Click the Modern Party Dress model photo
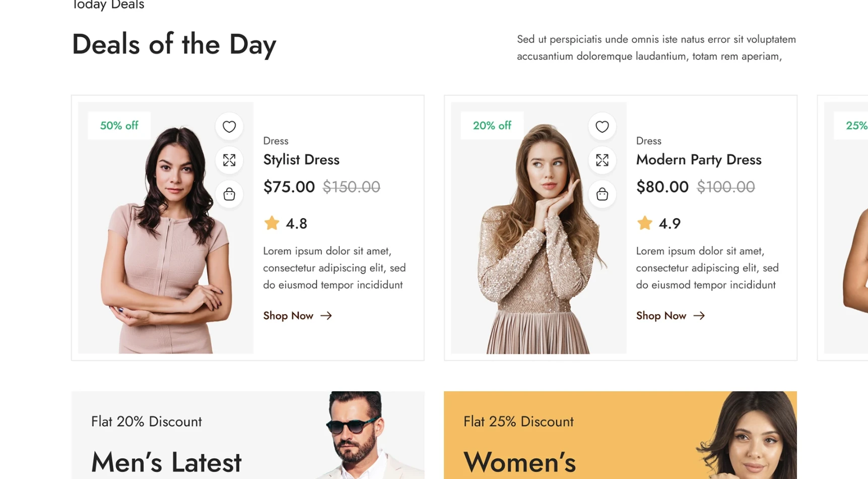Image resolution: width=868 pixels, height=479 pixels. tap(539, 242)
